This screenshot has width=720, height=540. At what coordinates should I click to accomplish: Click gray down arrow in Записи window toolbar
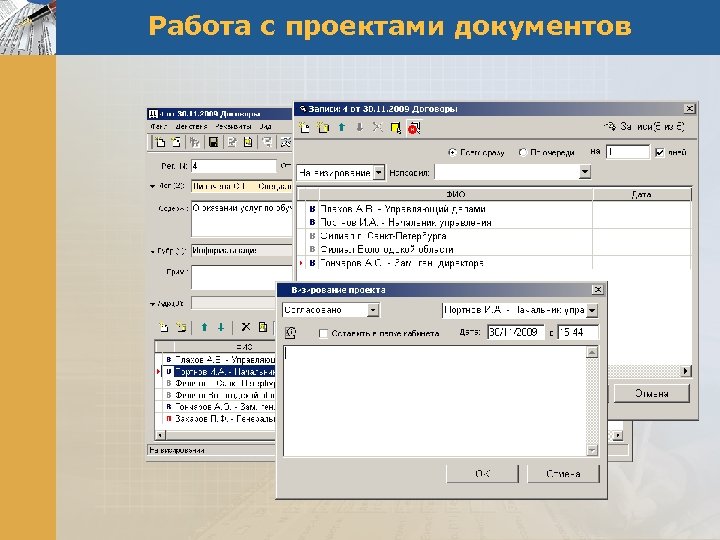360,127
